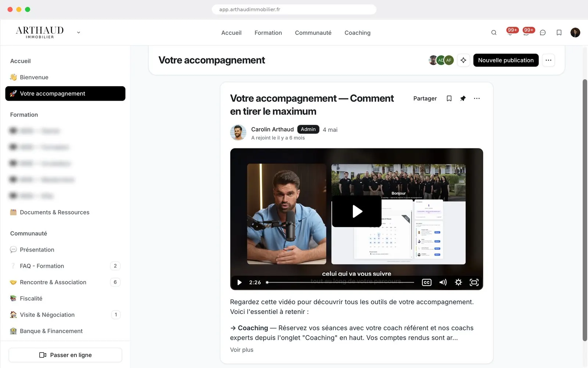Open Rencontre & Association space
The image size is (588, 368).
(65, 282)
